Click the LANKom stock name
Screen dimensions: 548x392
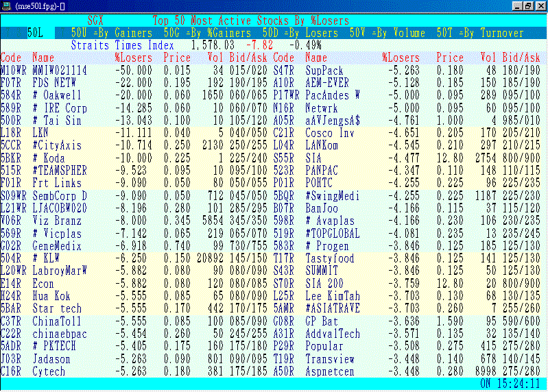[321, 145]
